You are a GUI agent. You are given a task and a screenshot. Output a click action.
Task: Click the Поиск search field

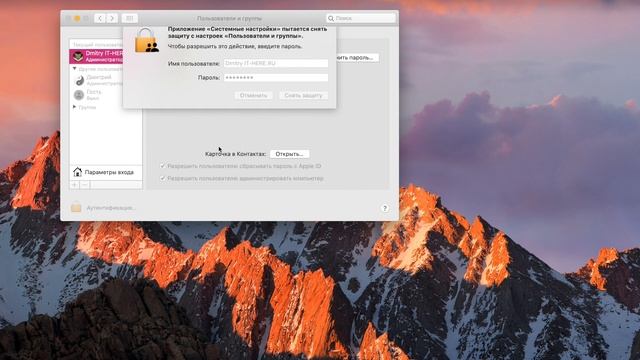coord(361,18)
